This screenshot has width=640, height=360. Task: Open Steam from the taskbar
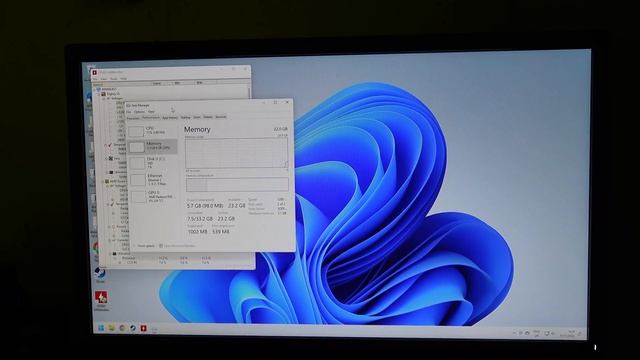coord(133,328)
